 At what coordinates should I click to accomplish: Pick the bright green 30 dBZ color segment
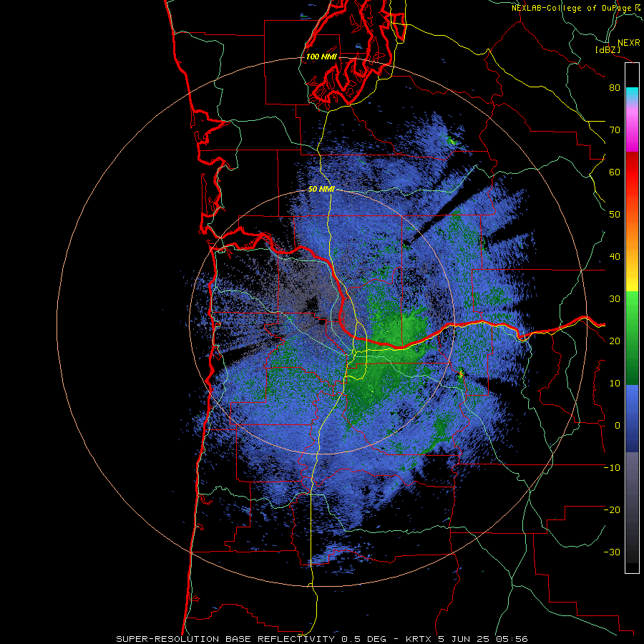pos(632,302)
